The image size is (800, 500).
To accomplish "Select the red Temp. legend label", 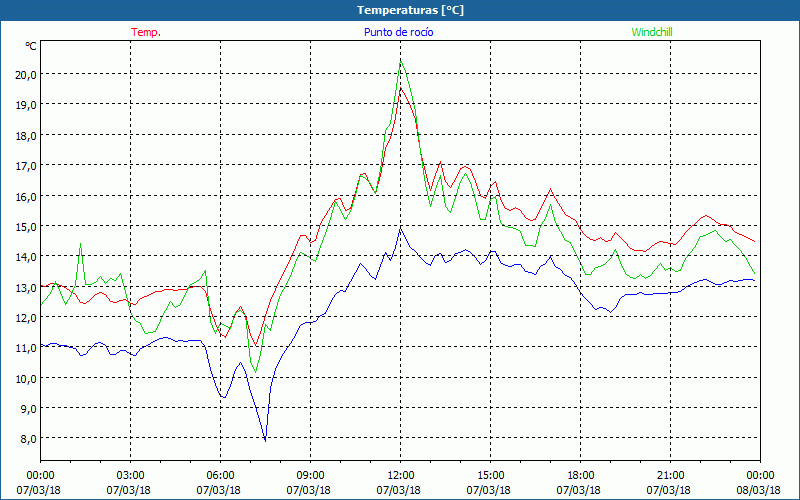I will coord(146,32).
